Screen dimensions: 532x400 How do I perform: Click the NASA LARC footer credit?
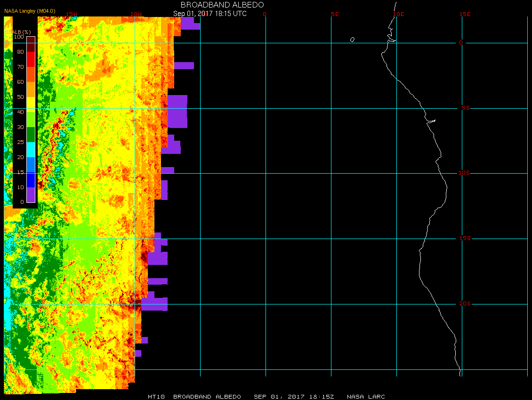pyautogui.click(x=366, y=397)
